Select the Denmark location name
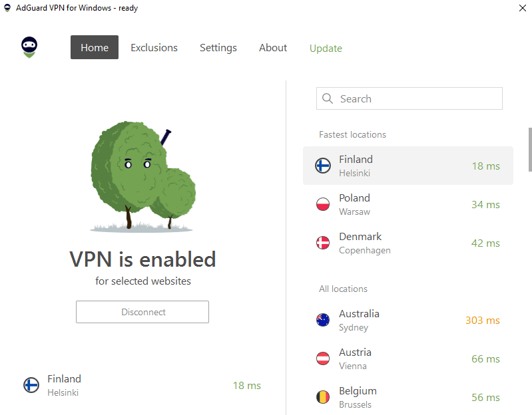The image size is (532, 415). [x=360, y=237]
